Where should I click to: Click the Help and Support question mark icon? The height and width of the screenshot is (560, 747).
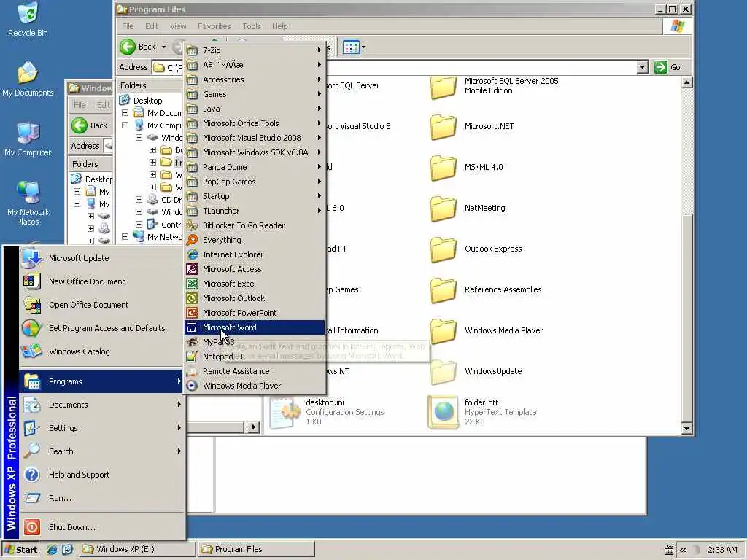(x=31, y=475)
